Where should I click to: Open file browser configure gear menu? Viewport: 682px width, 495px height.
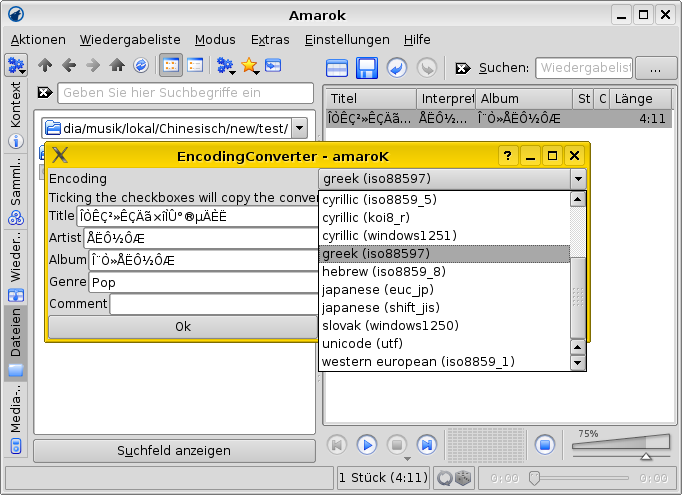pyautogui.click(x=226, y=66)
